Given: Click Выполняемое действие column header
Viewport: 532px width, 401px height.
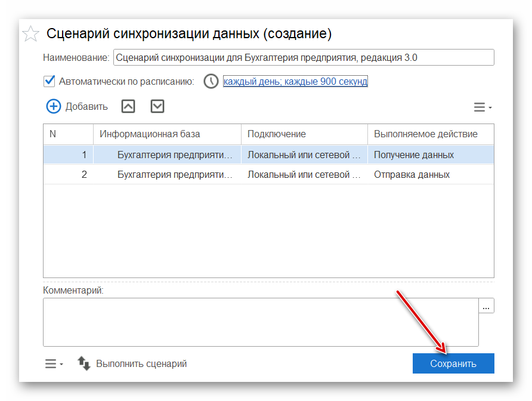Looking at the screenshot, I should point(431,134).
